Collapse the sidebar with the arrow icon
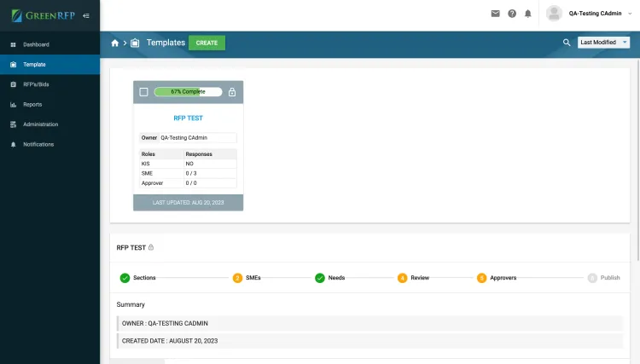Viewport: 640px width, 364px height. 86,16
